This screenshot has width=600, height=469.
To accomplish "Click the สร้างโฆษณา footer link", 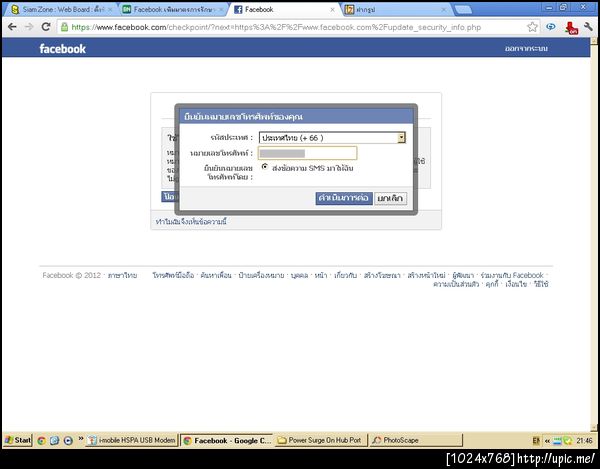I will (382, 275).
